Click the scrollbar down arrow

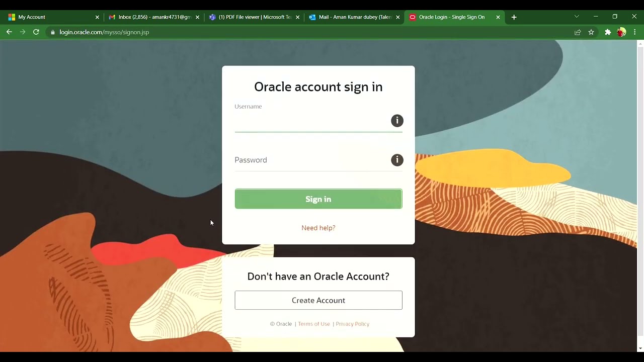pos(640,348)
